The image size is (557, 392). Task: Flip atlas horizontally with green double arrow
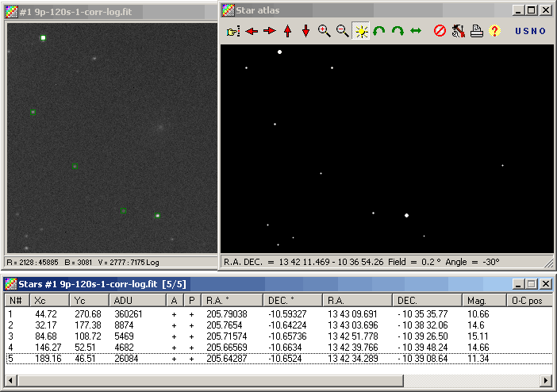pyautogui.click(x=415, y=31)
